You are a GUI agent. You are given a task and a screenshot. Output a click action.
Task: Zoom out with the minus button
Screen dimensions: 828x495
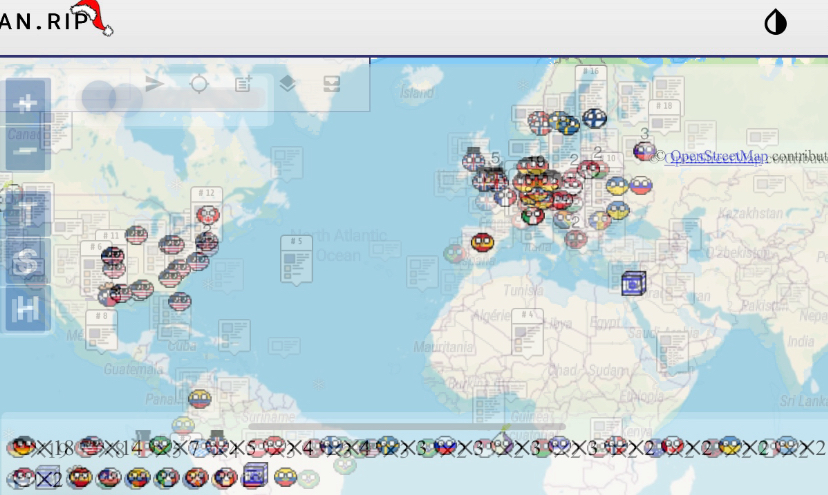(28, 150)
